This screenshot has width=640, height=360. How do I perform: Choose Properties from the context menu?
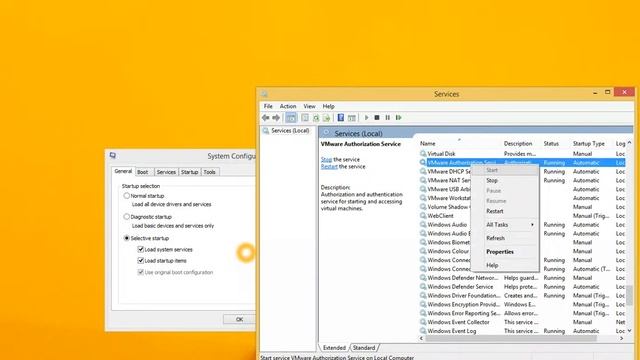click(505, 252)
